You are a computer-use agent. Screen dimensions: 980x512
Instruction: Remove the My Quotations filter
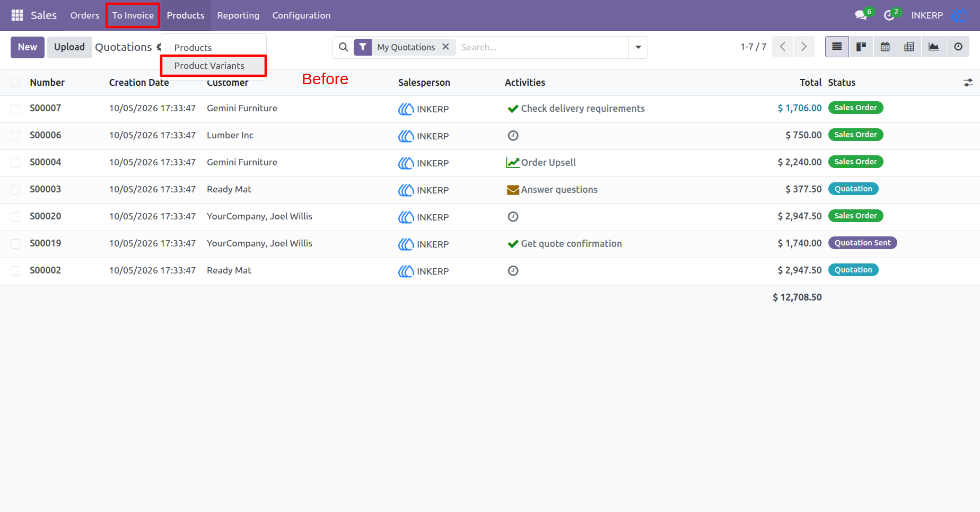[445, 47]
